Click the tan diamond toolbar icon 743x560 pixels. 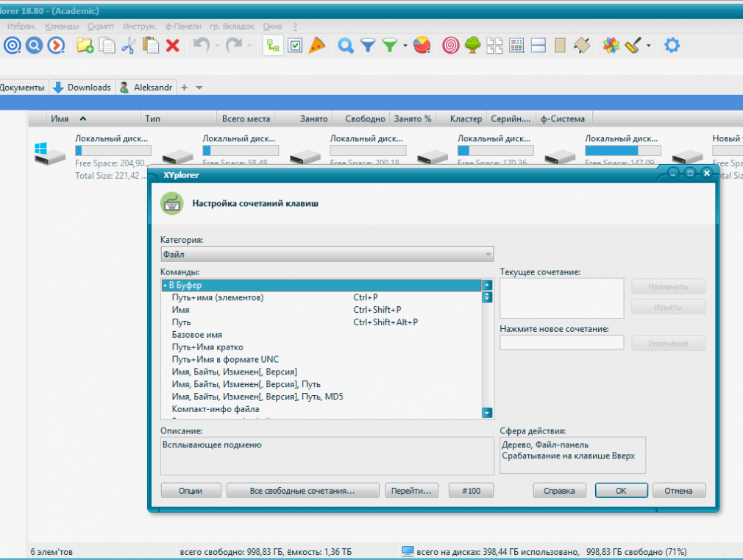pyautogui.click(x=582, y=46)
